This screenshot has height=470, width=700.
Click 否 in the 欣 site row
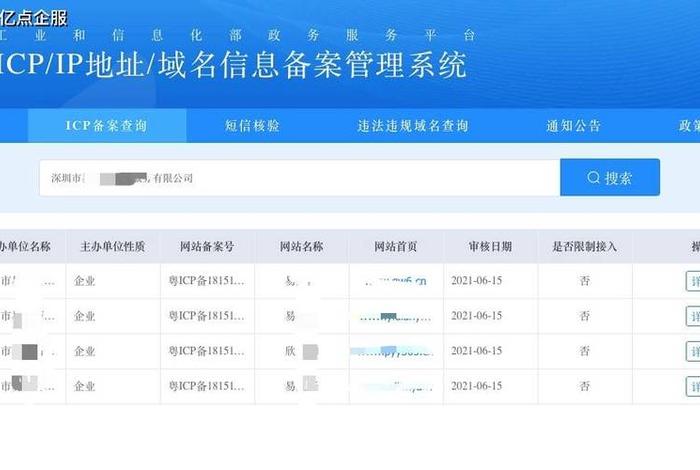(585, 351)
